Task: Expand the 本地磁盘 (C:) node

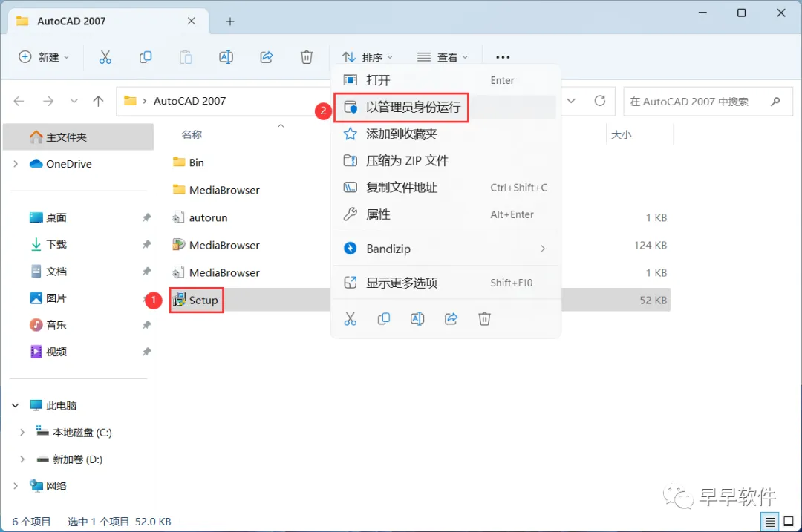Action: (22, 433)
